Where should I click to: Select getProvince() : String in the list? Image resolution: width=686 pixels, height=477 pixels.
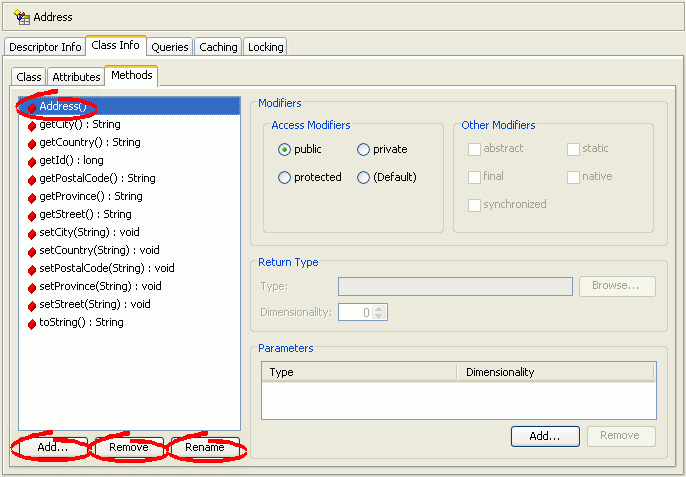(91, 196)
